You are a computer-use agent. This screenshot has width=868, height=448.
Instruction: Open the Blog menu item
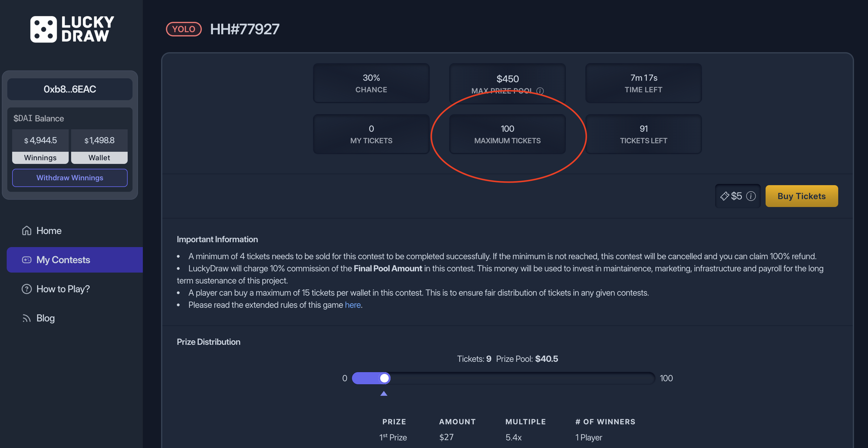click(46, 318)
